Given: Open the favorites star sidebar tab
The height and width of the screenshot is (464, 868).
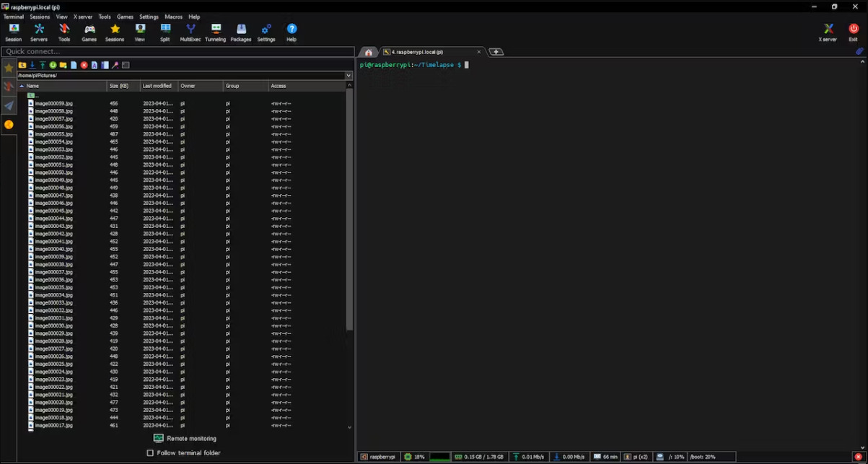Looking at the screenshot, I should click(9, 68).
